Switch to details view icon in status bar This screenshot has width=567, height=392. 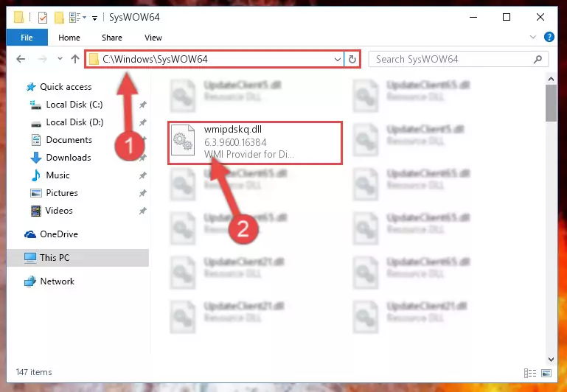point(530,374)
